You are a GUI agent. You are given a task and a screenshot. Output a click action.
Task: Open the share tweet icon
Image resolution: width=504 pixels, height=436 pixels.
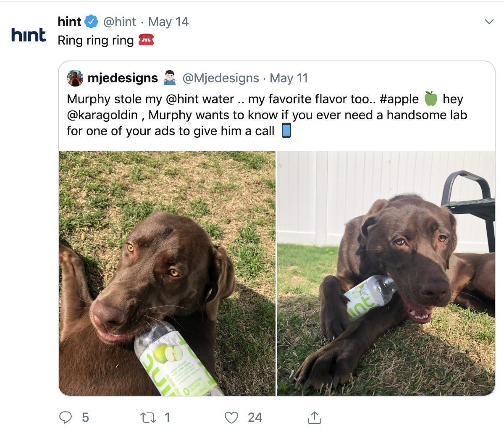[x=314, y=417]
